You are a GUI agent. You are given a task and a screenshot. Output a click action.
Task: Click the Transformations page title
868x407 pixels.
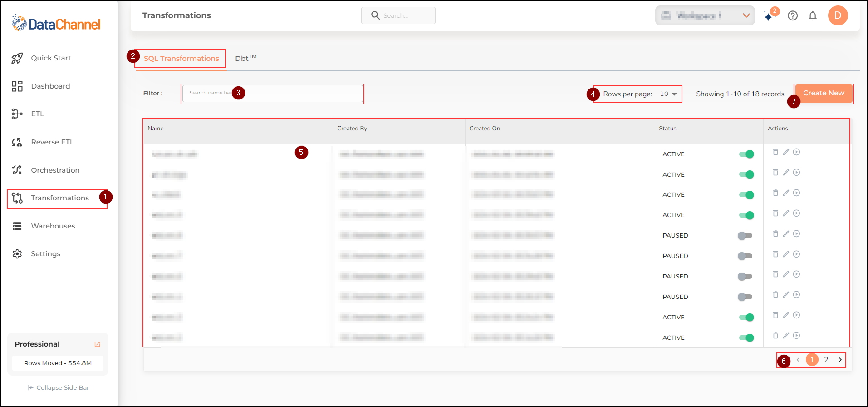pyautogui.click(x=177, y=15)
